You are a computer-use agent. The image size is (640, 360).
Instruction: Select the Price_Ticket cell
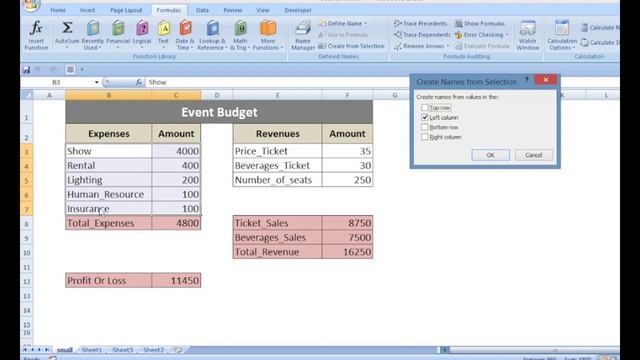[x=278, y=151]
